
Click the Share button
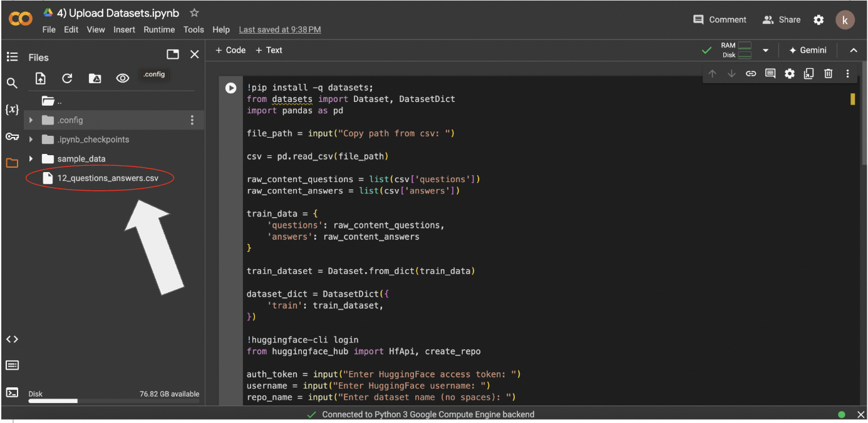782,19
